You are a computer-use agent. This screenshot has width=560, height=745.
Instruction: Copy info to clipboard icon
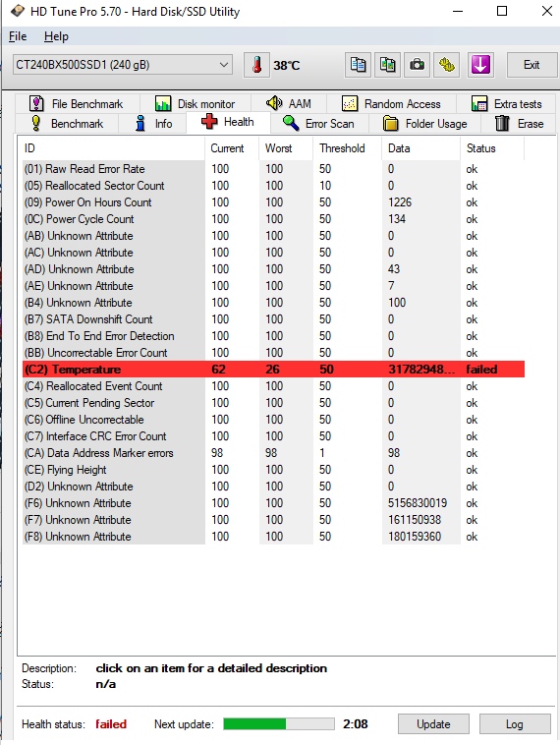pyautogui.click(x=358, y=65)
